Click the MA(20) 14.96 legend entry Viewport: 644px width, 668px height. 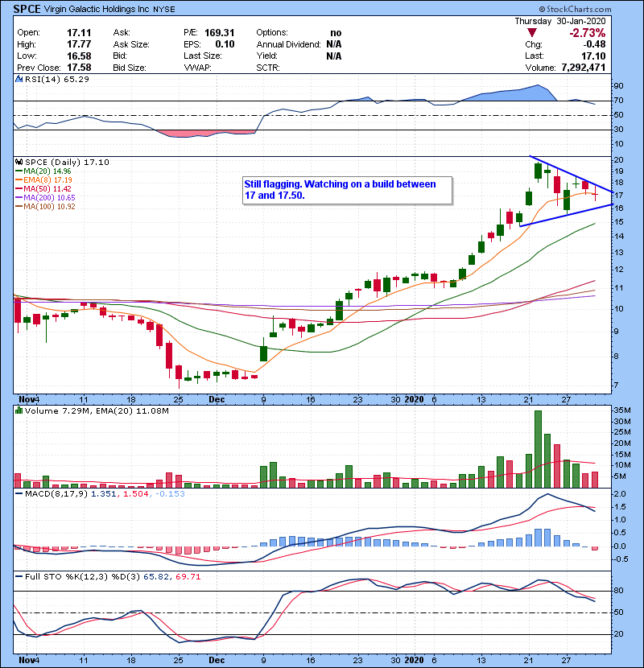click(x=43, y=171)
